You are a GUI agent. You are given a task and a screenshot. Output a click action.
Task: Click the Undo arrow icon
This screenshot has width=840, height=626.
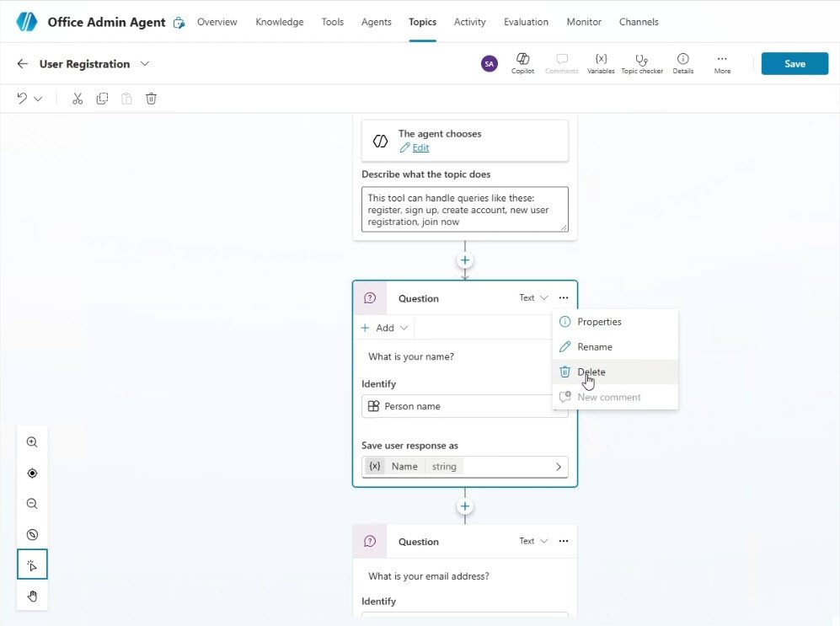[22, 99]
